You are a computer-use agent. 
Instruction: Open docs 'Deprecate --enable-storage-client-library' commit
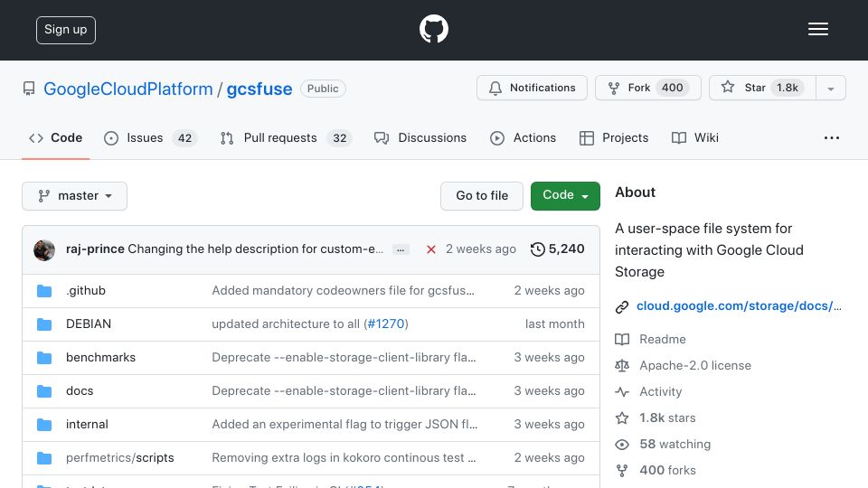pyautogui.click(x=344, y=390)
